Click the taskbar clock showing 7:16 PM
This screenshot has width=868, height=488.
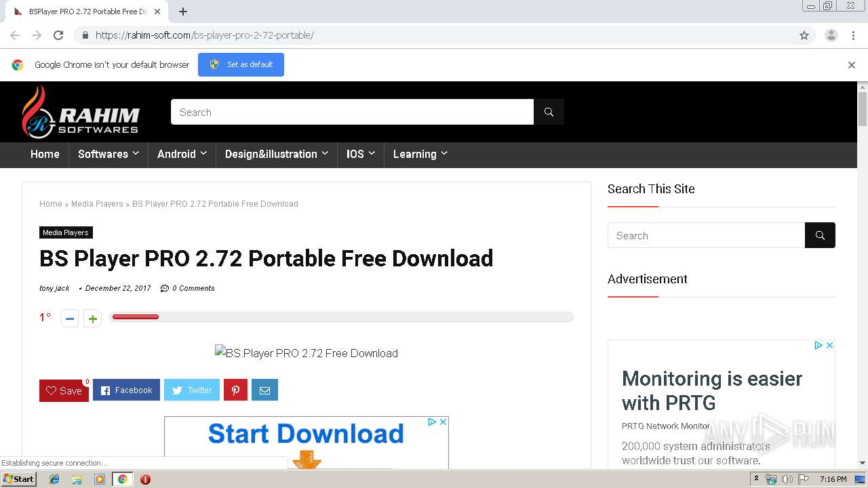click(833, 479)
